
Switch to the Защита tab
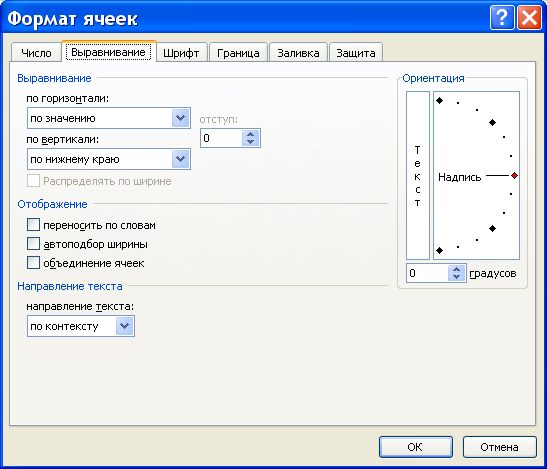tap(356, 53)
